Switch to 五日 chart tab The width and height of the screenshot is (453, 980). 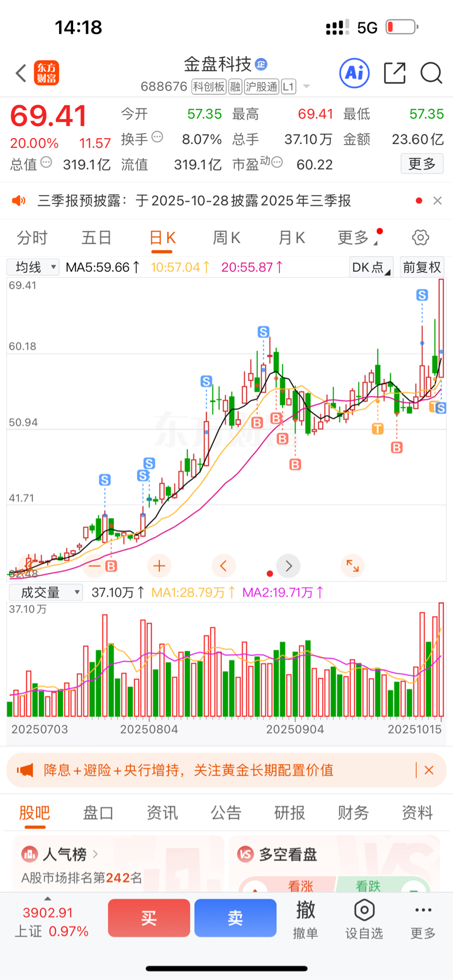[97, 238]
